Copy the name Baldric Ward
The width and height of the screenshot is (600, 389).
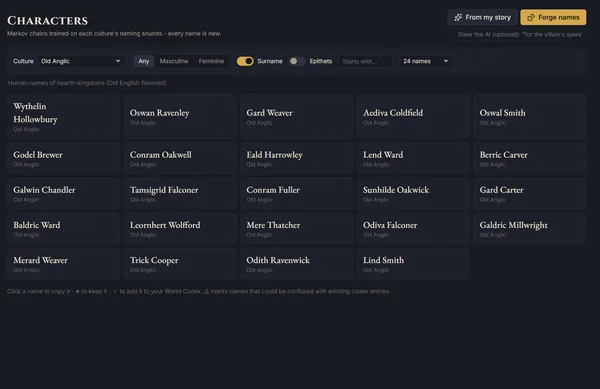(x=36, y=225)
